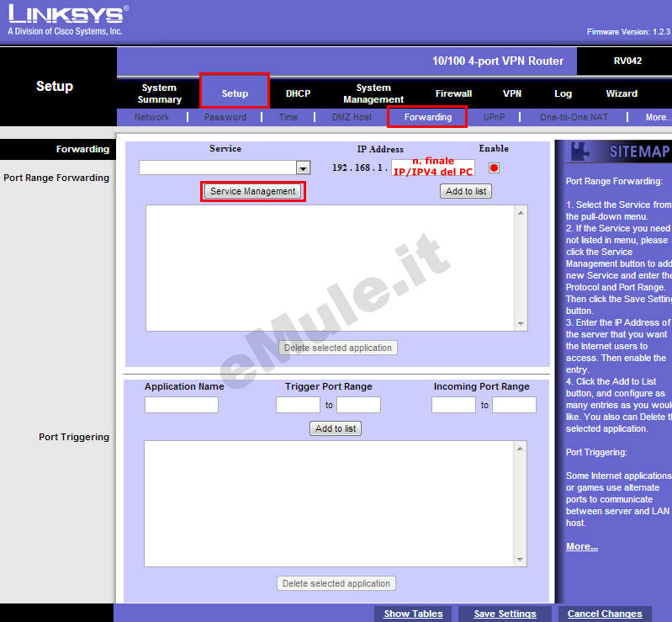Open the System Summary tab
672x622 pixels.
click(x=160, y=93)
